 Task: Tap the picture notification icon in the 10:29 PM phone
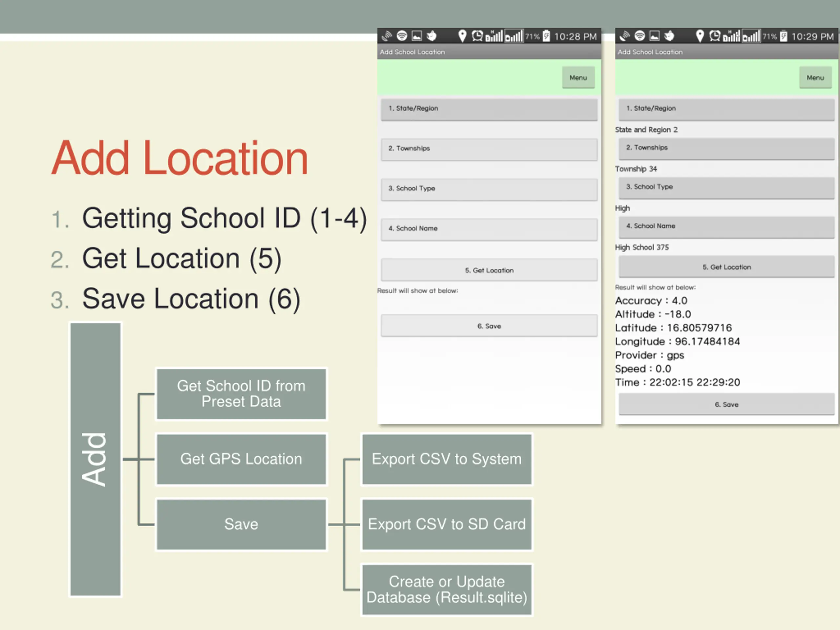pyautogui.click(x=654, y=36)
